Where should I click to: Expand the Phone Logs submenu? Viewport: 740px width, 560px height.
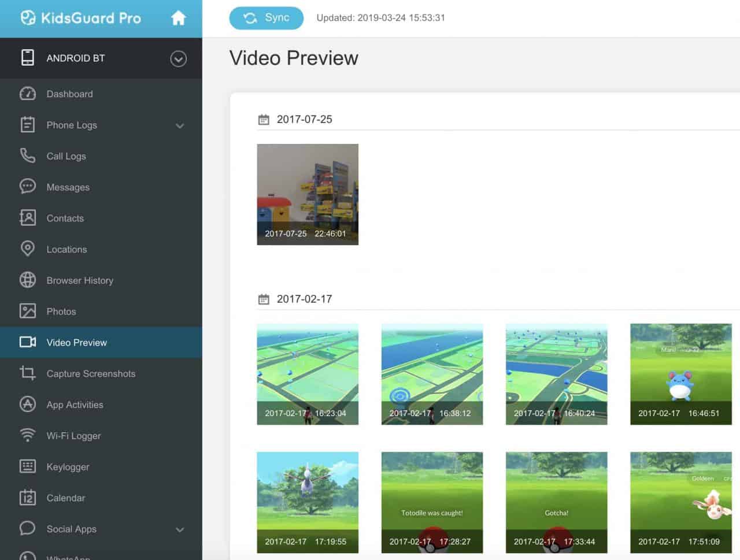pos(180,125)
